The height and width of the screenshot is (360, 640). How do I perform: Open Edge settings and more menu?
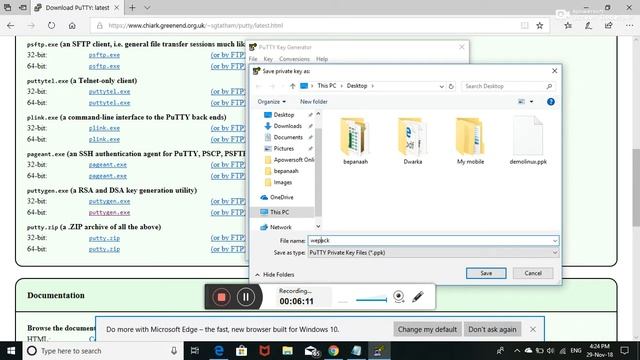(629, 25)
